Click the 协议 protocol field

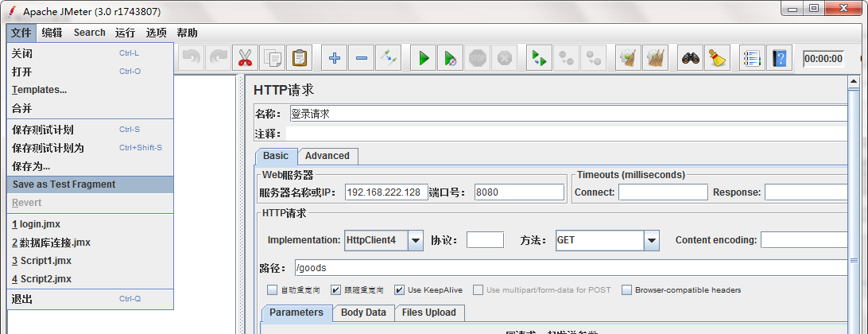pyautogui.click(x=486, y=240)
